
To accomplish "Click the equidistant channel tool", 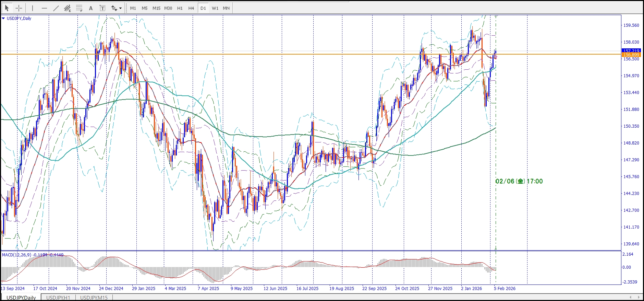I will (68, 8).
